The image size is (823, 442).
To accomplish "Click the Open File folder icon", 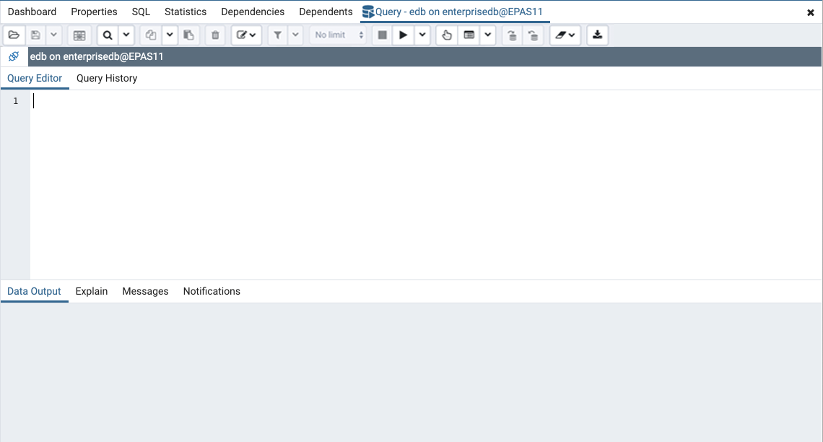I will coord(14,35).
